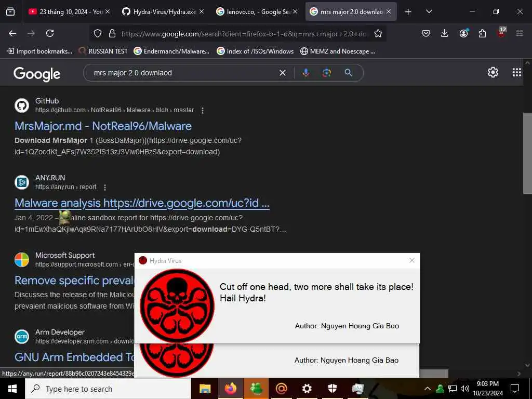Open network status icon in tray
532x399 pixels.
click(453, 389)
